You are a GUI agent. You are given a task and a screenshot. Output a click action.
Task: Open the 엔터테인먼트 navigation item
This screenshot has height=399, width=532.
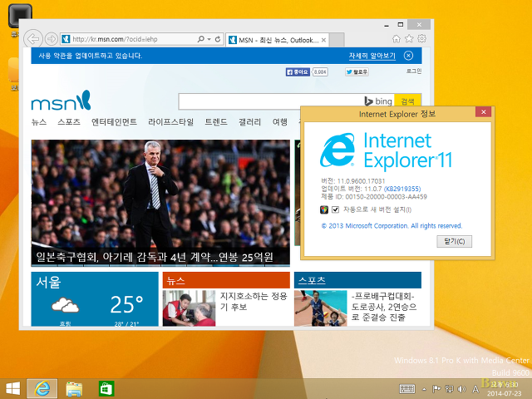pyautogui.click(x=114, y=122)
